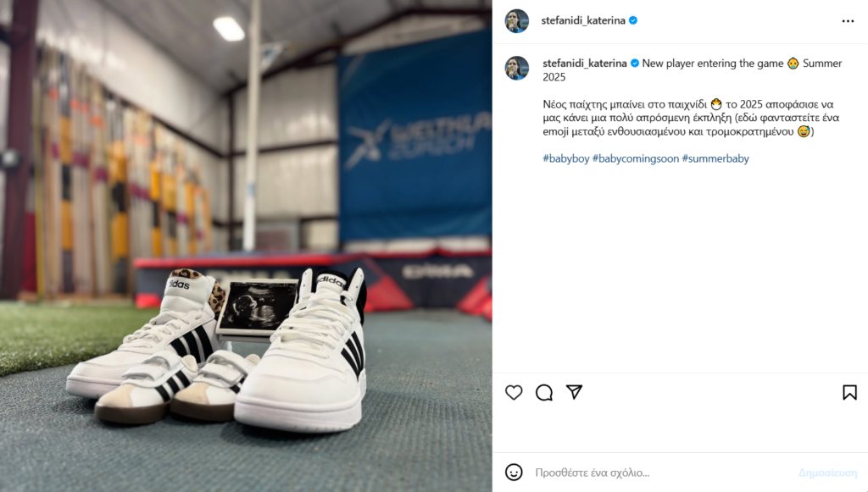Click the caption profile avatar
The image size is (868, 492).
[517, 68]
